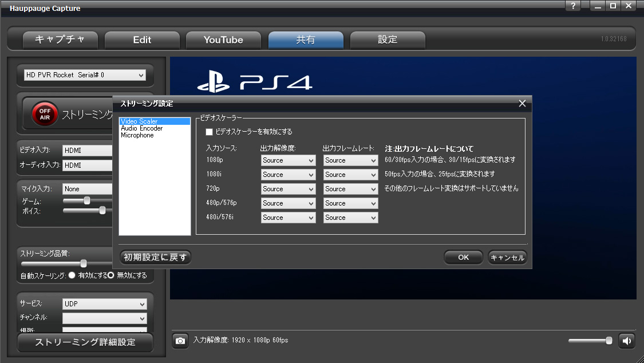
Task: Select auto scaling enable radio button
Action: pyautogui.click(x=72, y=275)
